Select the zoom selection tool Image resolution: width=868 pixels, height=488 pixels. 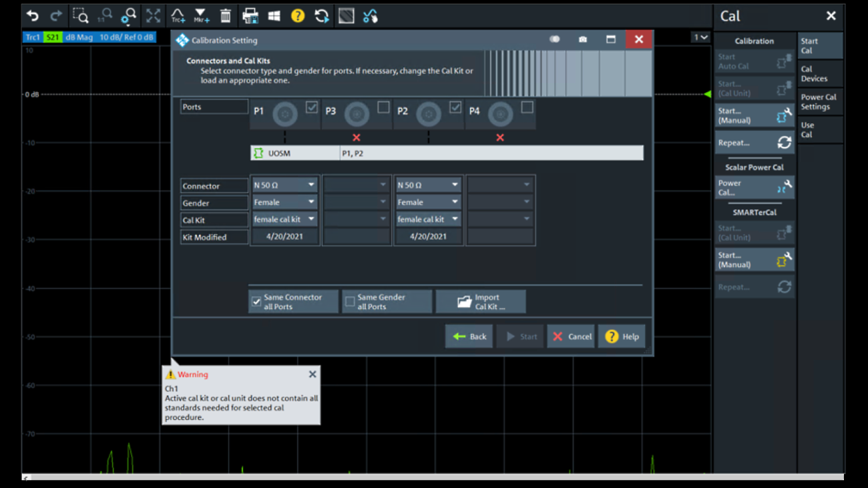(80, 15)
